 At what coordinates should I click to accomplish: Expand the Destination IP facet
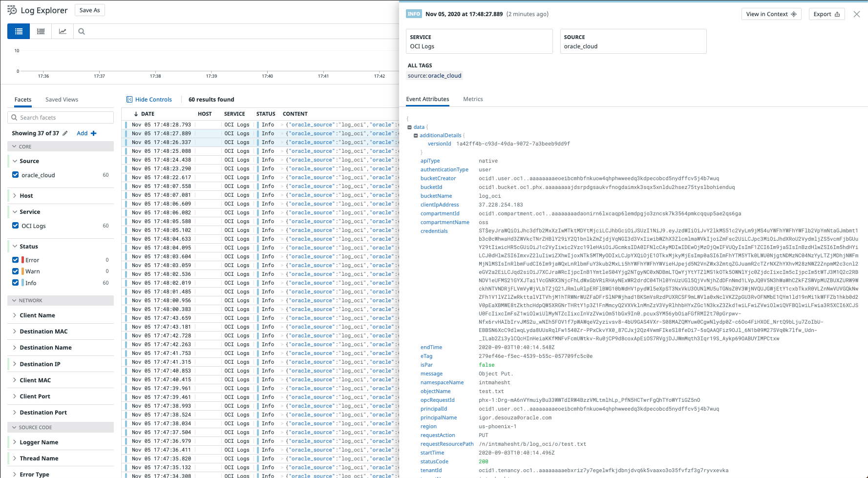tap(15, 364)
